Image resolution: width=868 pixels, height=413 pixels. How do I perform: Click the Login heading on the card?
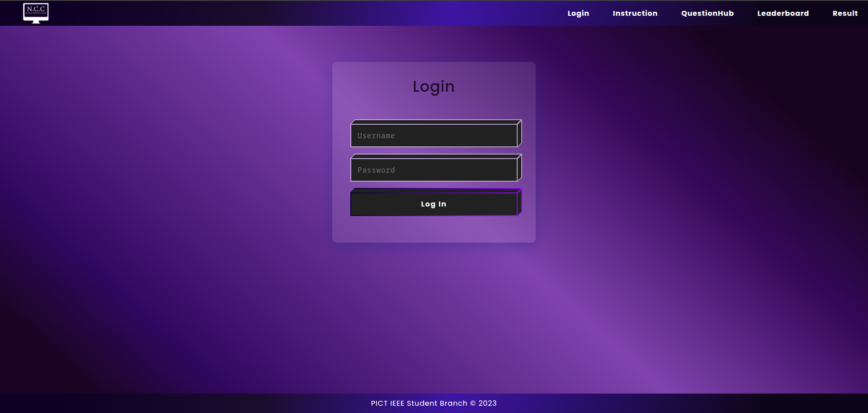433,86
